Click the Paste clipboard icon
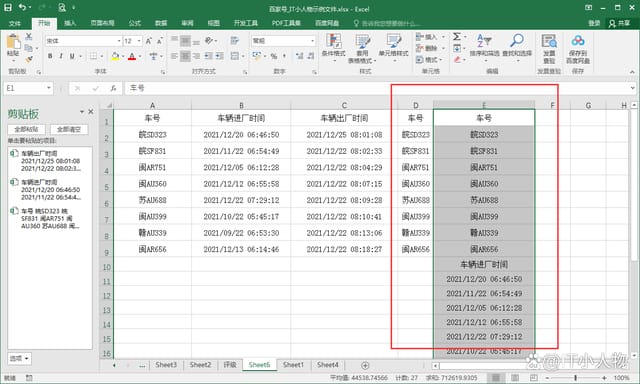 [x=13, y=42]
